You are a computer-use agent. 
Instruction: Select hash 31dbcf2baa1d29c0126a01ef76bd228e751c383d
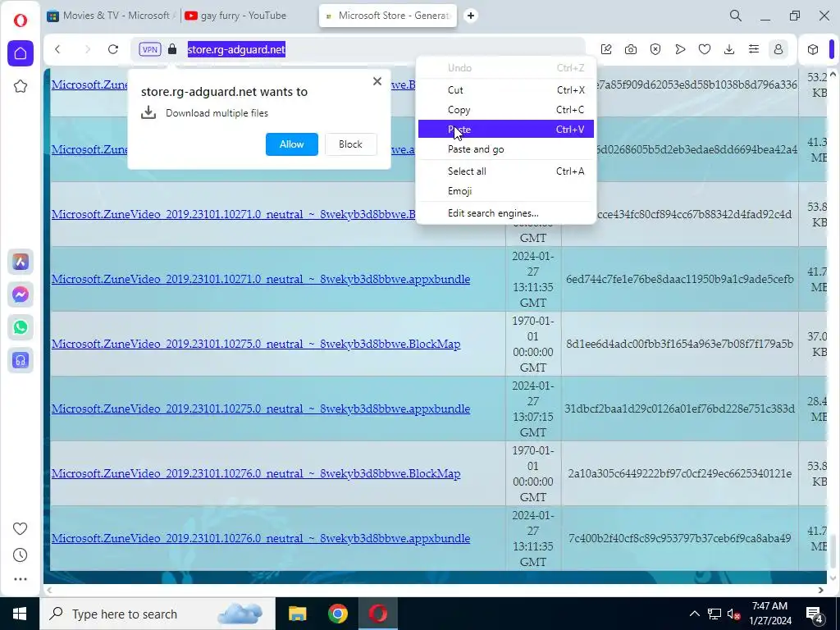(x=680, y=409)
